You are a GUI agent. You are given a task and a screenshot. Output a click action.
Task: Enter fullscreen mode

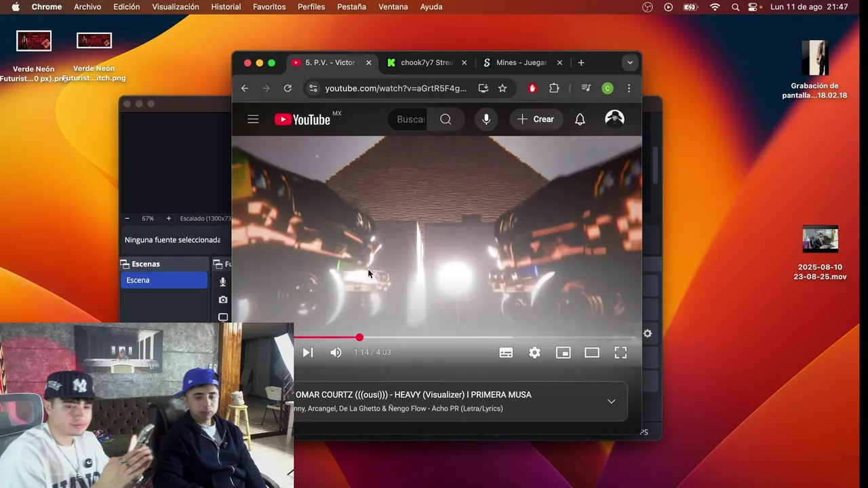coord(620,352)
